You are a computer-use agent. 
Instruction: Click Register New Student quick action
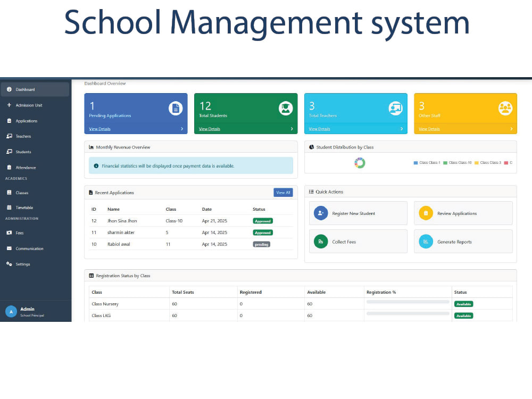click(358, 213)
